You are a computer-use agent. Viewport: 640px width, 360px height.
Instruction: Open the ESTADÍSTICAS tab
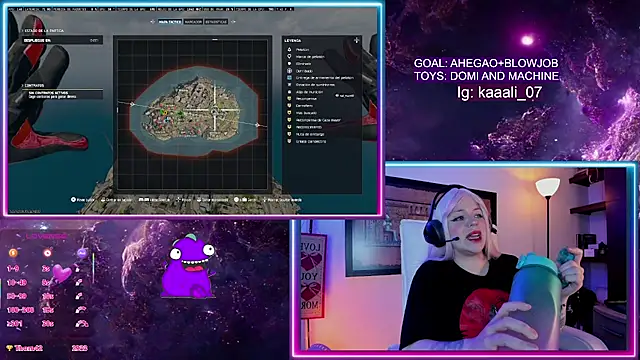pos(216,22)
